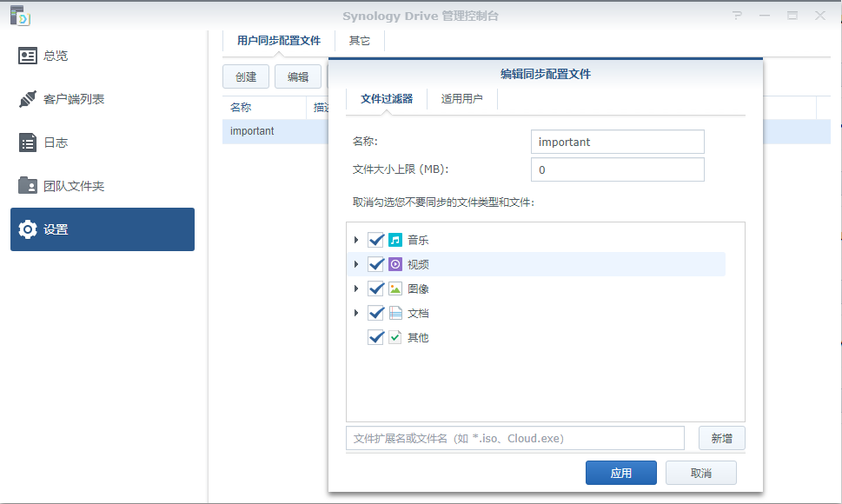842x504 pixels.
Task: Click the 视频 label in the tree
Action: (418, 264)
